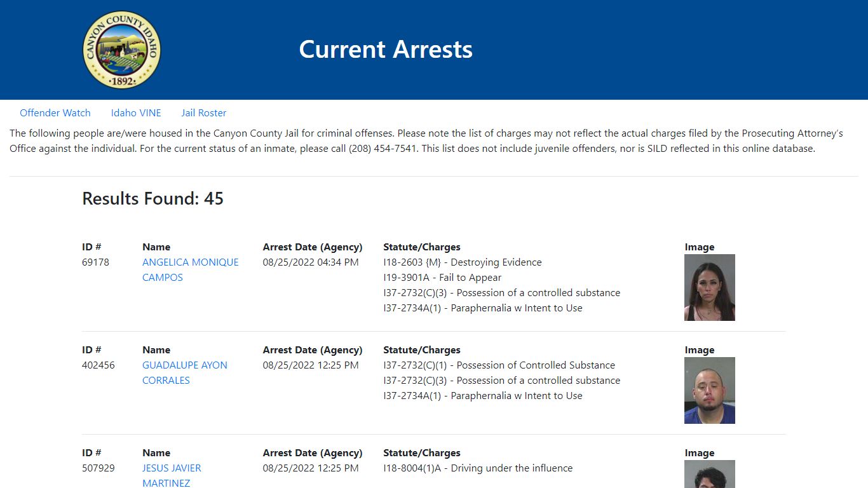
Task: Select Campos's Paraphernalia w Intent to Use charge
Action: 483,308
